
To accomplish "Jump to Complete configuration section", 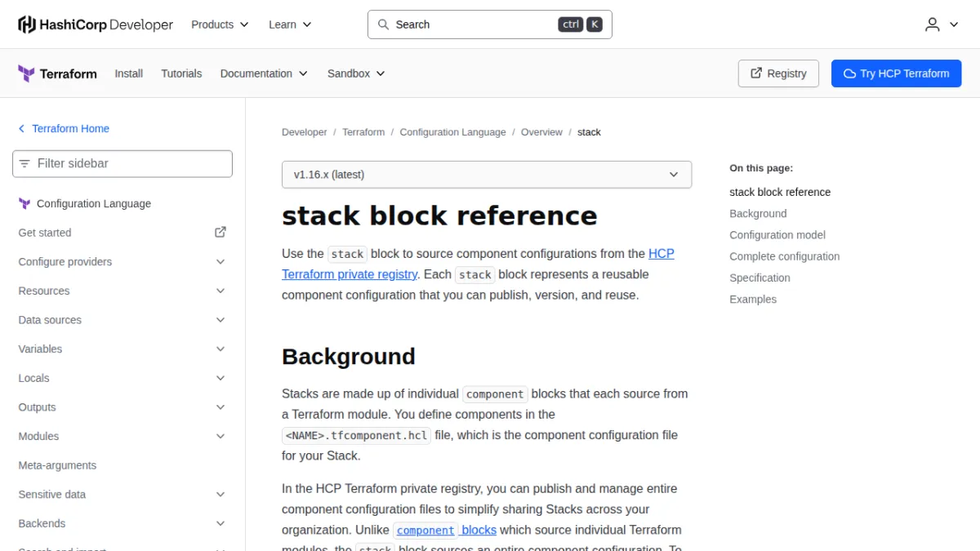I will click(x=785, y=256).
